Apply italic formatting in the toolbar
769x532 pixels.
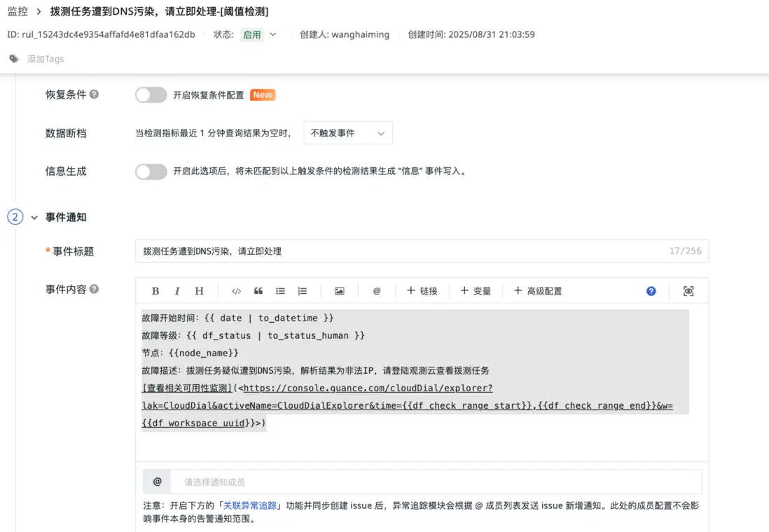[176, 290]
